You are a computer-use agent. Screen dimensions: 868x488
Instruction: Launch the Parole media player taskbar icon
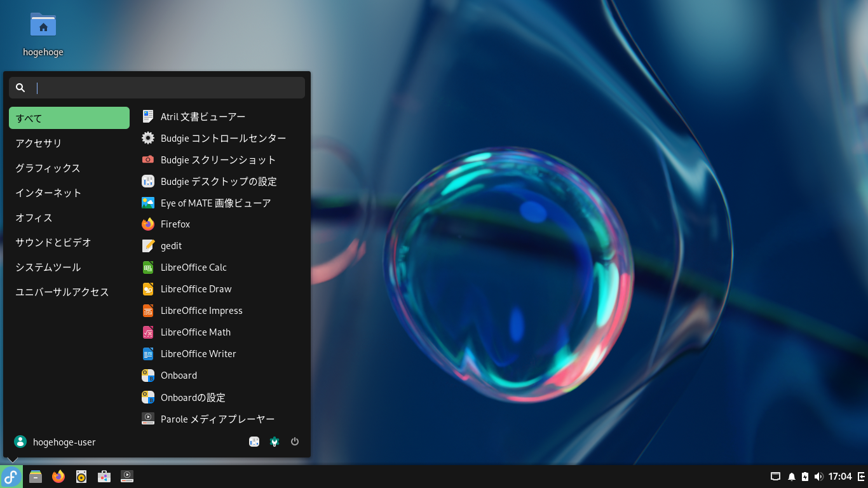[x=127, y=477]
